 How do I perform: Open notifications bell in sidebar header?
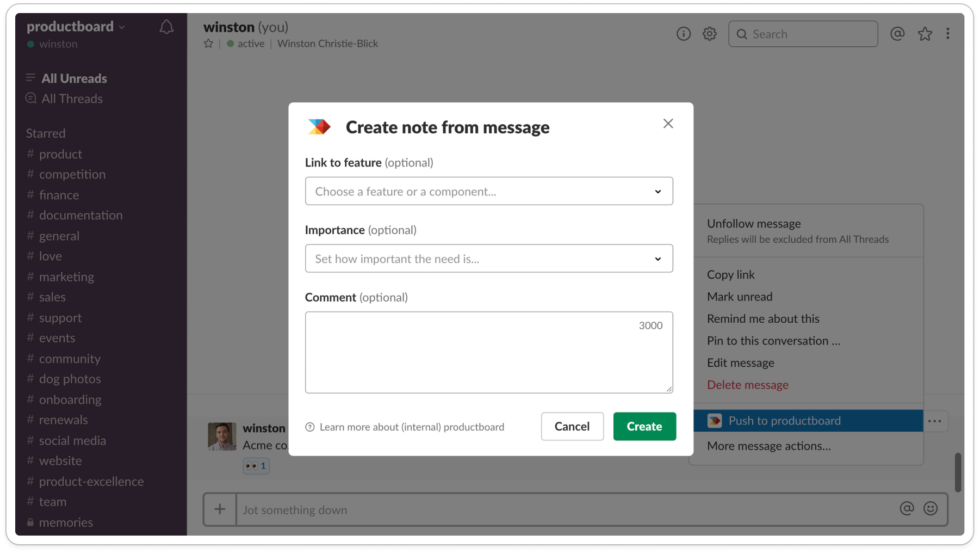click(166, 27)
